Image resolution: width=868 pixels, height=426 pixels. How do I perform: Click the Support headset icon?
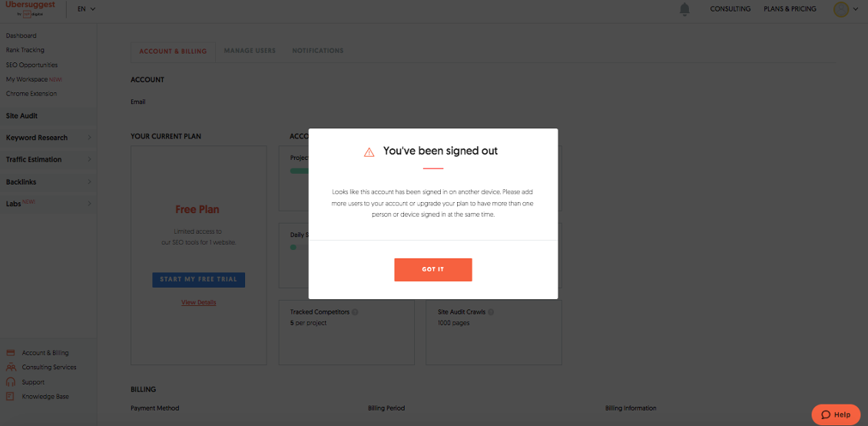tap(11, 382)
